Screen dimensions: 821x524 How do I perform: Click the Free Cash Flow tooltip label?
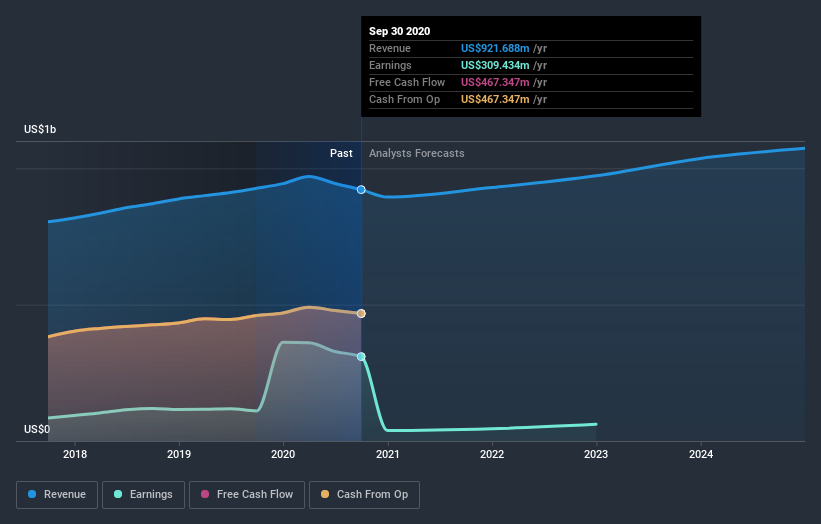407,82
